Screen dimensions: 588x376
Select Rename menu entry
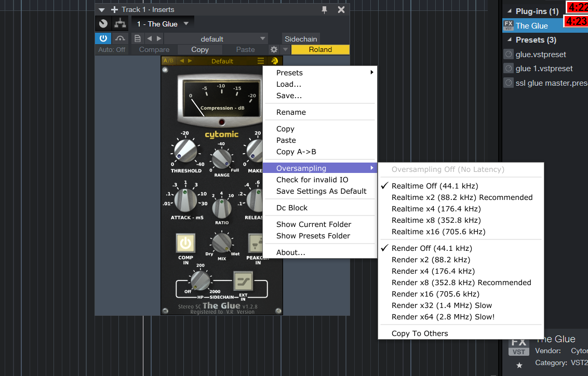pos(320,112)
